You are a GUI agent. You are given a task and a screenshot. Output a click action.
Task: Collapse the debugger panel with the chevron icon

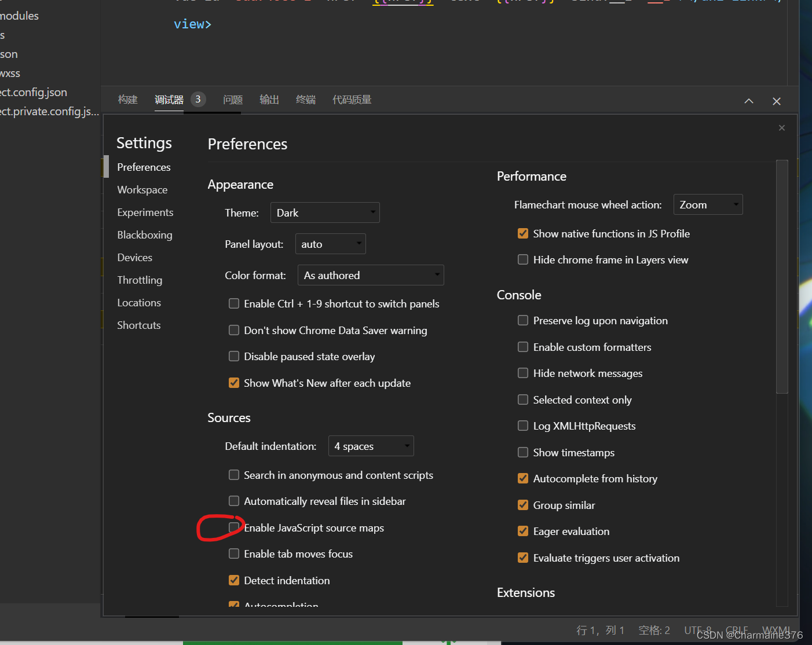pyautogui.click(x=748, y=101)
